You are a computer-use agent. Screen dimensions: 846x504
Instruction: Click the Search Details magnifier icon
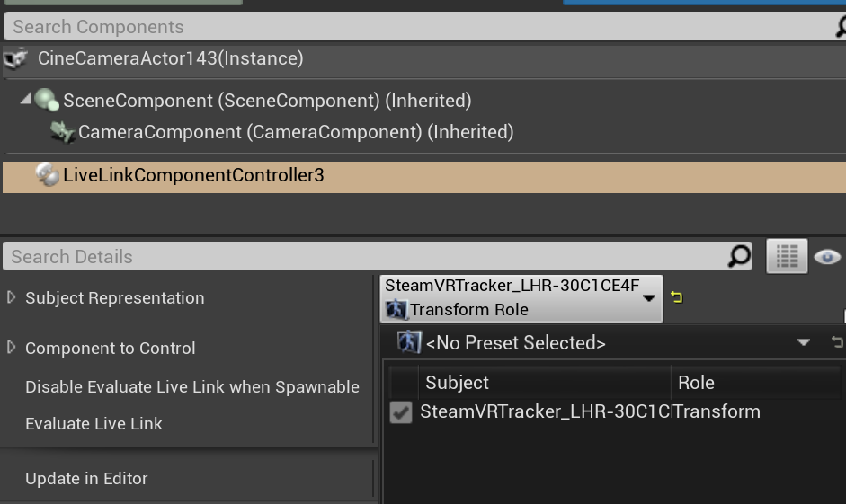[739, 257]
